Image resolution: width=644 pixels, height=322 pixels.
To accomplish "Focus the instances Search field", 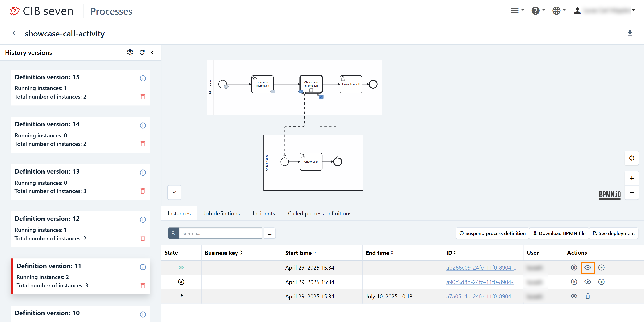I will 220,233.
